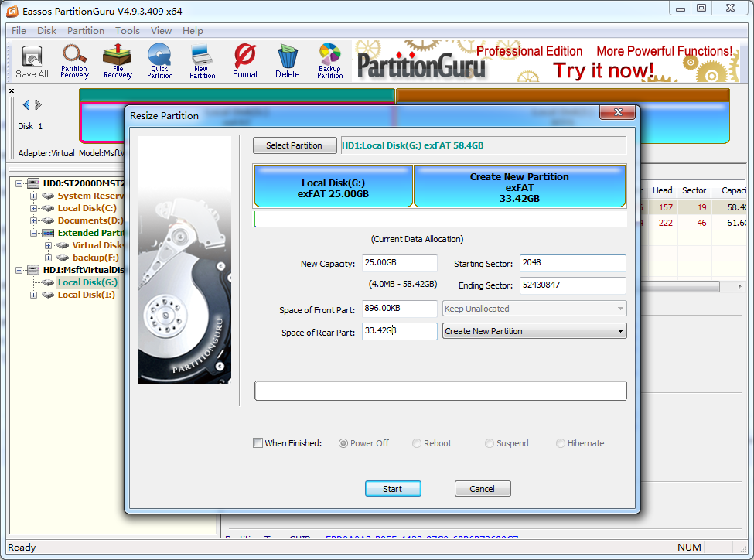The image size is (754, 560).
Task: Open the Disk menu
Action: coord(46,31)
